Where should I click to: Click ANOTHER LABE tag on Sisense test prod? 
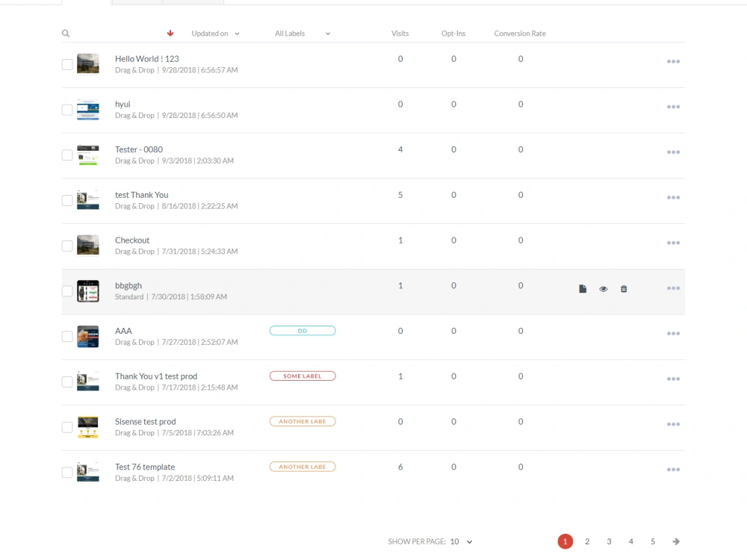point(303,421)
